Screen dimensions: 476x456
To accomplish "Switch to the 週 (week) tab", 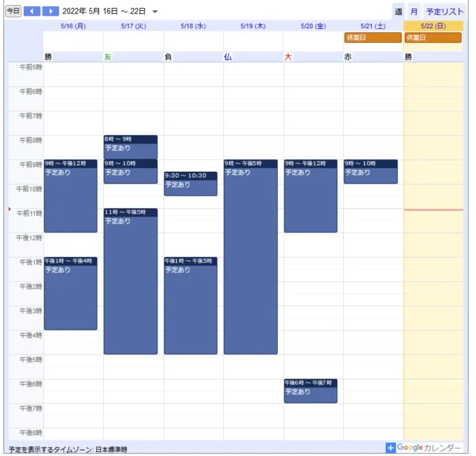I will 398,11.
